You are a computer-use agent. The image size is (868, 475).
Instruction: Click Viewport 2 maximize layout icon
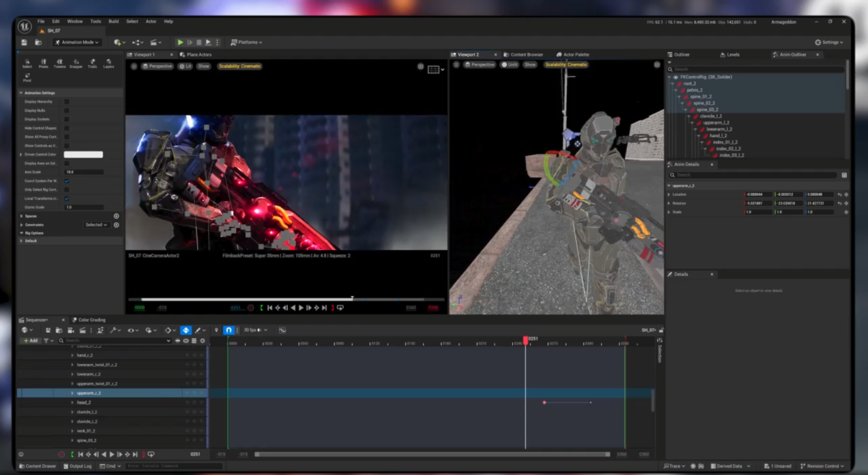coord(657,65)
